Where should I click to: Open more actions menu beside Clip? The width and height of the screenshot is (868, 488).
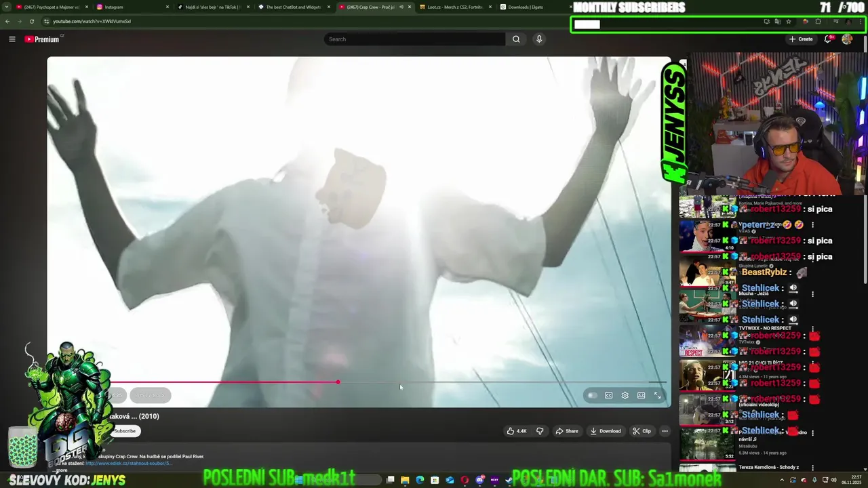[x=665, y=431]
